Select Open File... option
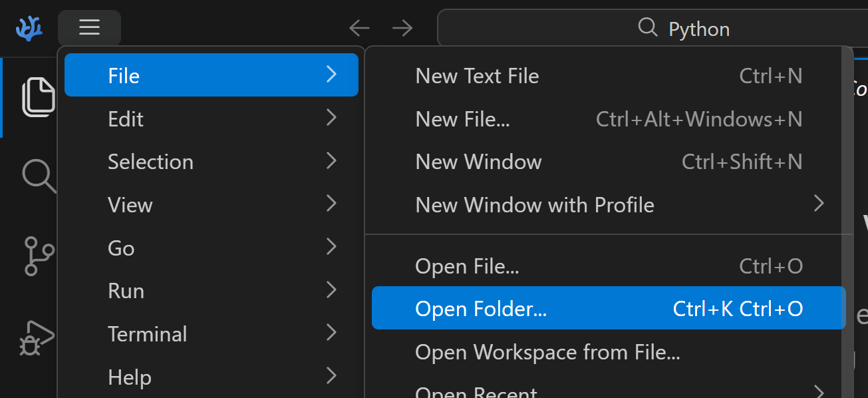 coord(608,266)
